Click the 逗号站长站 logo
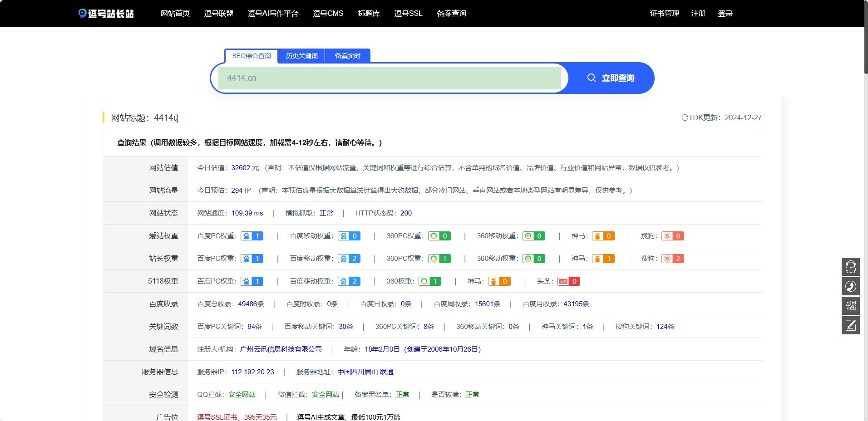This screenshot has width=868, height=421. [106, 13]
